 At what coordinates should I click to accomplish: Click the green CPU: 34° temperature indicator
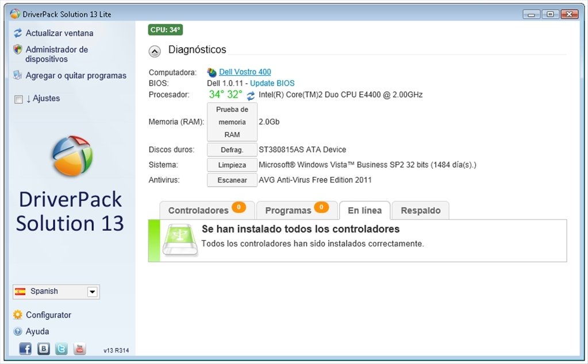tap(165, 29)
